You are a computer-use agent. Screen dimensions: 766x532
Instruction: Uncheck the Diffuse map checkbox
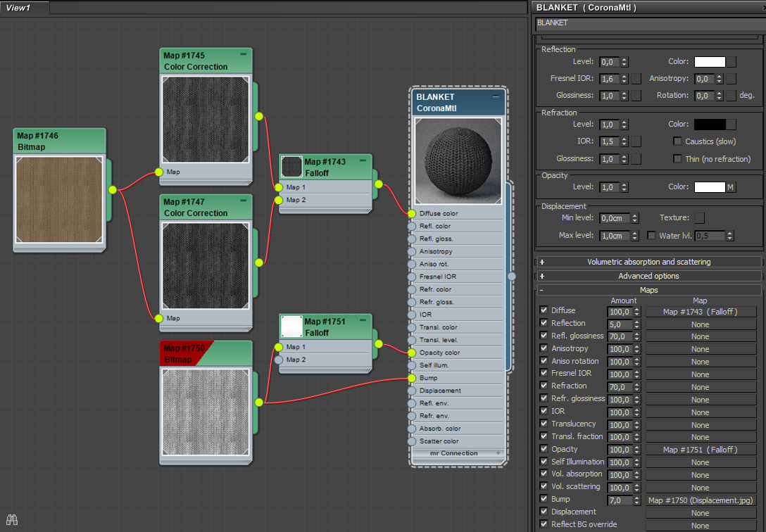pyautogui.click(x=544, y=310)
